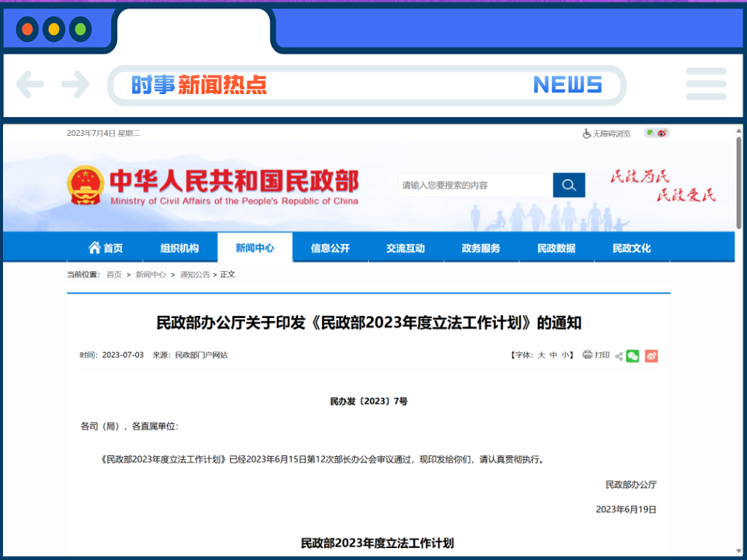Click the accessibility 无障碍浏览 wheelchair icon
This screenshot has height=560, width=747.
[x=586, y=133]
